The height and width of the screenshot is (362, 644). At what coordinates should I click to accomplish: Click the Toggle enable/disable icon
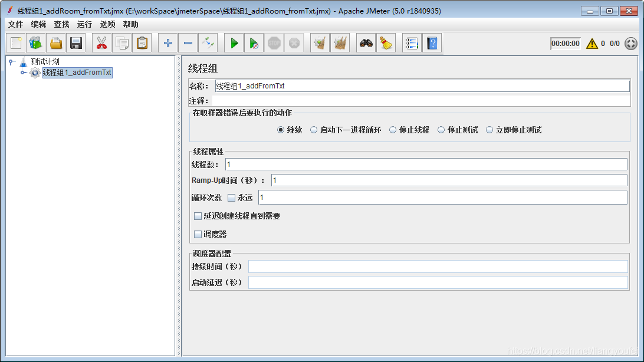tap(208, 43)
